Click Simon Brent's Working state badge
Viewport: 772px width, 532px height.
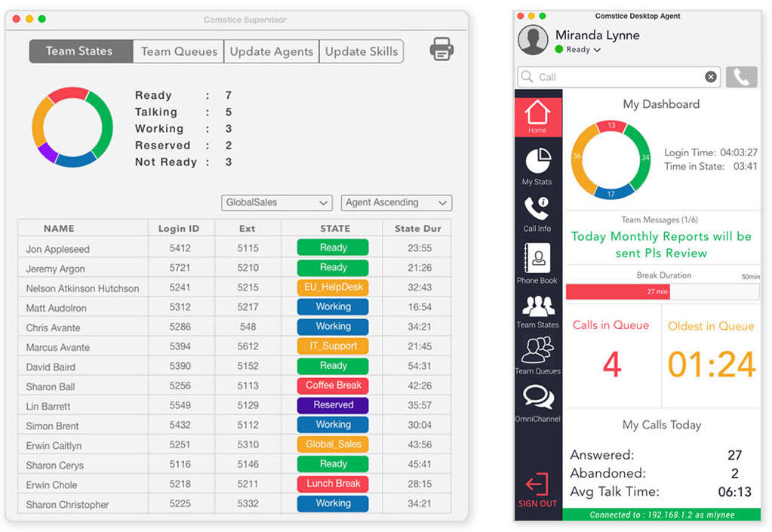coord(333,425)
